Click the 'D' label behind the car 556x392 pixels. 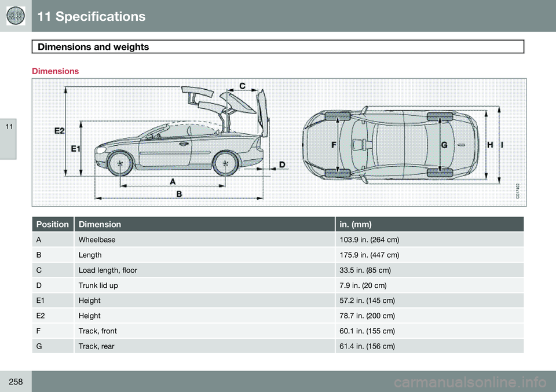(282, 164)
